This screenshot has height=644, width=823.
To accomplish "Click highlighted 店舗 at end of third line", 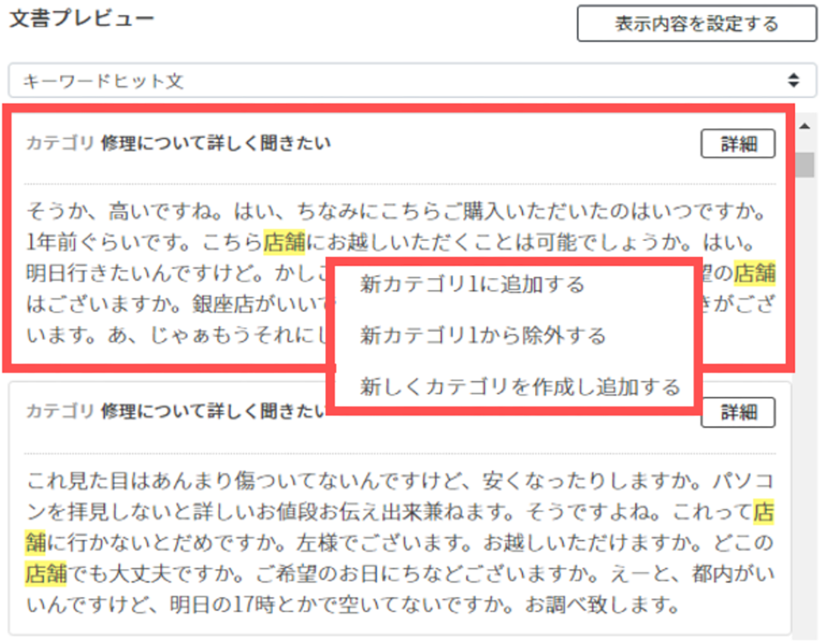I will (754, 273).
